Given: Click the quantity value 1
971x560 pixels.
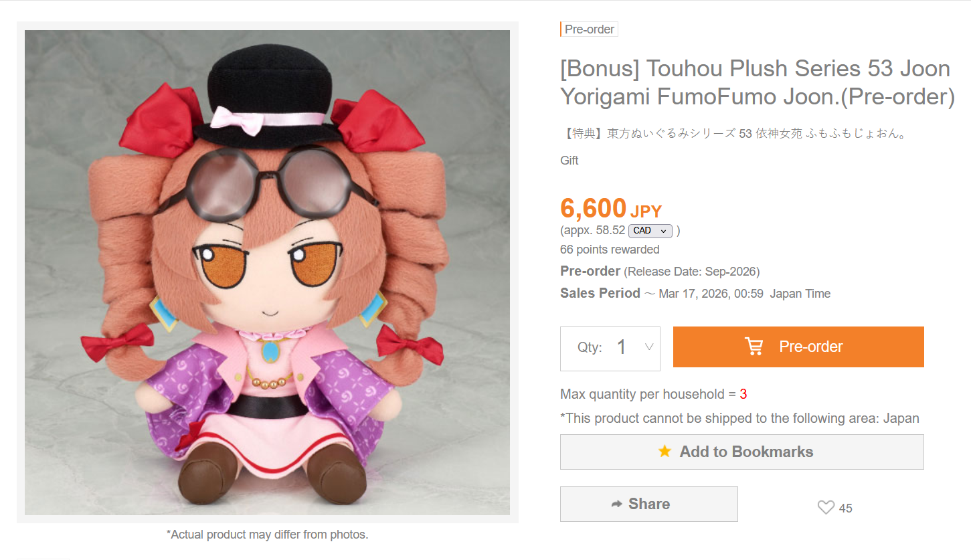Looking at the screenshot, I should coord(622,347).
